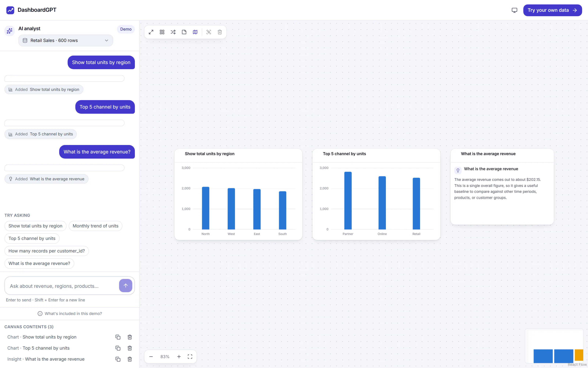Focus the 'Ask about revenue' input field

[63, 286]
